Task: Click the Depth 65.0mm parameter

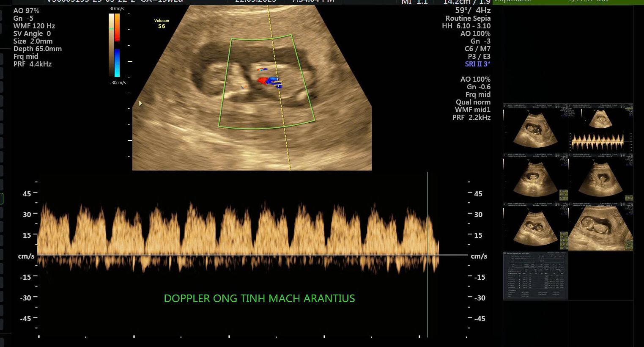Action: 38,49
